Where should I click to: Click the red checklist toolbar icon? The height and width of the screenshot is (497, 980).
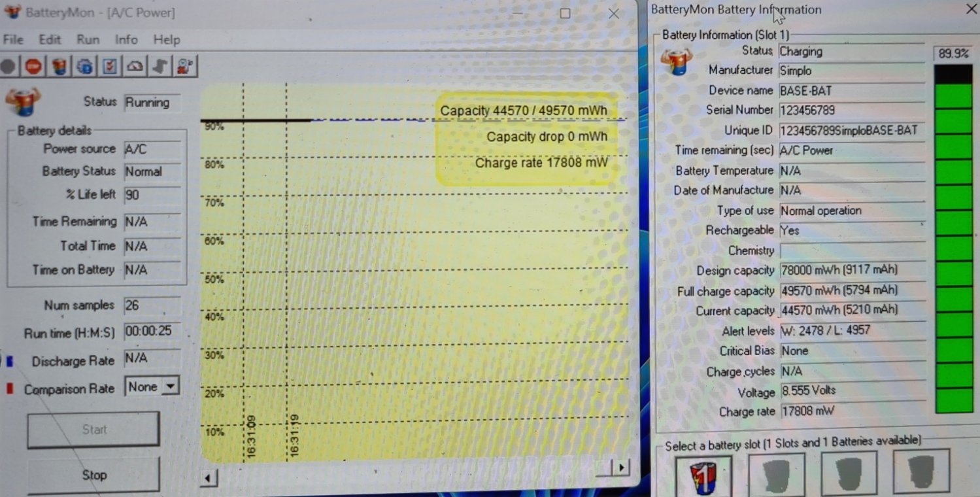pyautogui.click(x=110, y=66)
